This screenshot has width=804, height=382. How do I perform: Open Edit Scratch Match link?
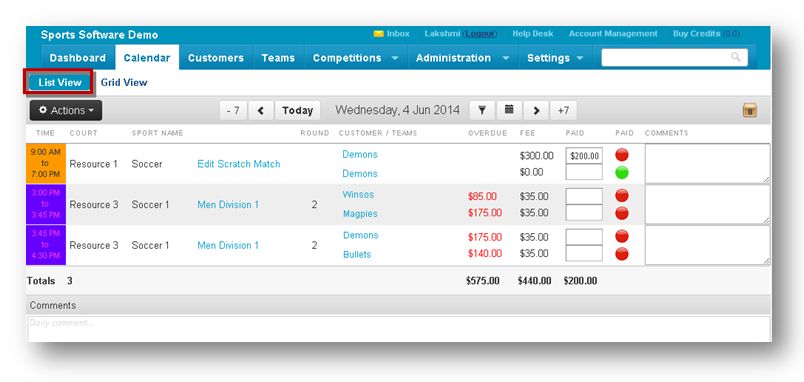coord(239,164)
